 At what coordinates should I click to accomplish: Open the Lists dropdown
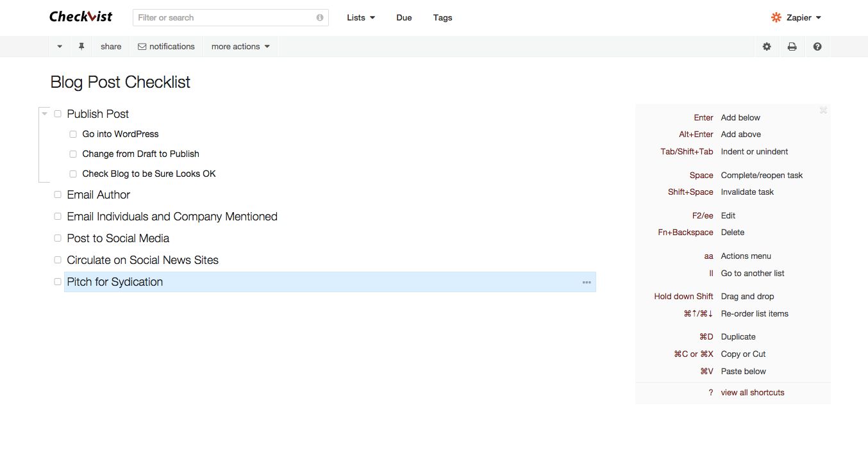click(361, 18)
